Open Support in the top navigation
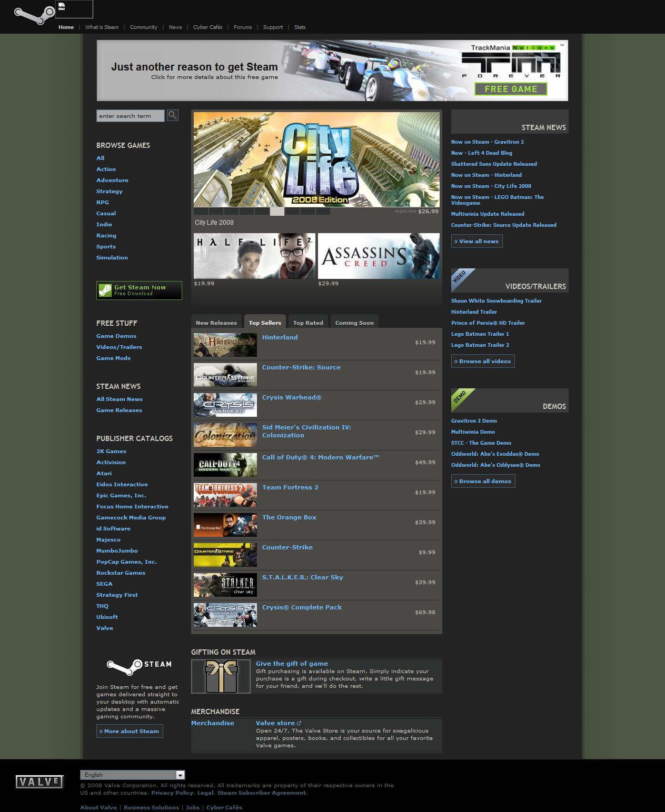Image resolution: width=665 pixels, height=812 pixels. click(273, 27)
